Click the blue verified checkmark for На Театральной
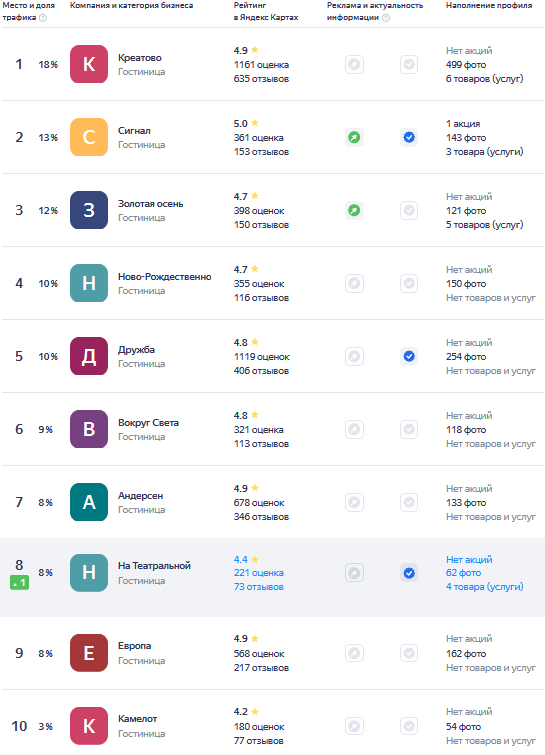This screenshot has height=755, width=545. (x=409, y=573)
